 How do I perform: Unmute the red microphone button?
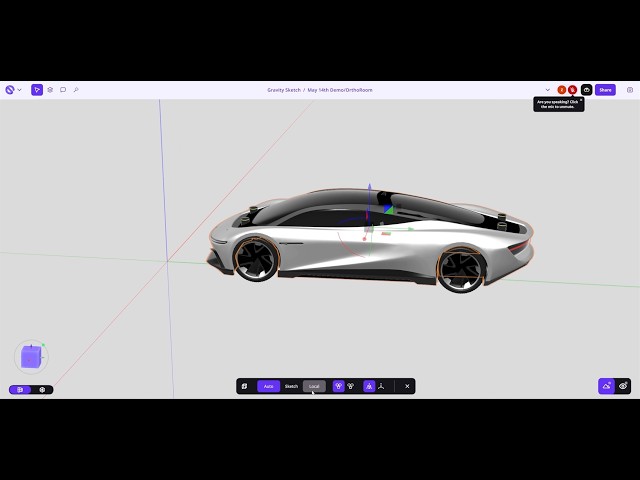click(x=572, y=90)
